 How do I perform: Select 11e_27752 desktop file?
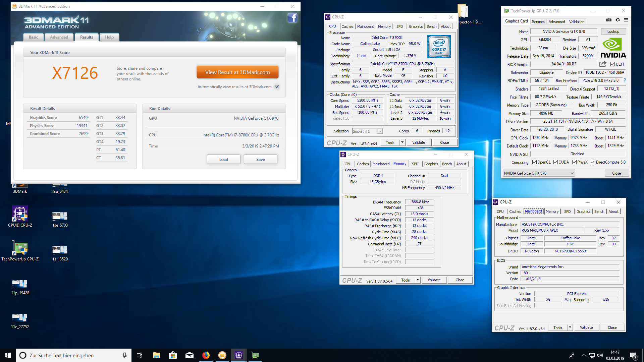click(x=20, y=321)
